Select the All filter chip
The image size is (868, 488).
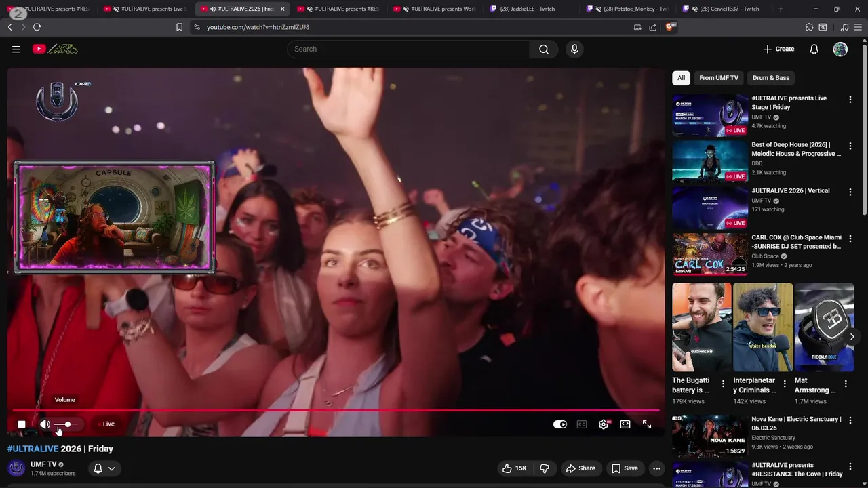(x=681, y=78)
